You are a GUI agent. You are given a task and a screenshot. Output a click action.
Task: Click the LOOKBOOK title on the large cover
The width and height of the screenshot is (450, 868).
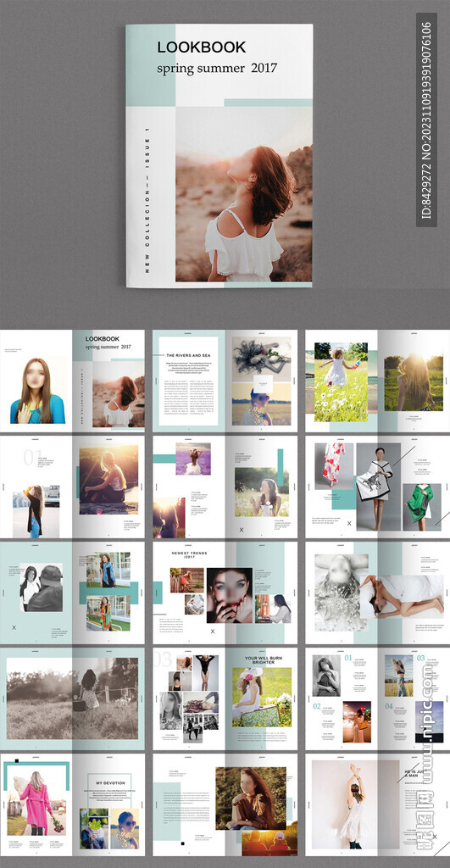(x=202, y=47)
